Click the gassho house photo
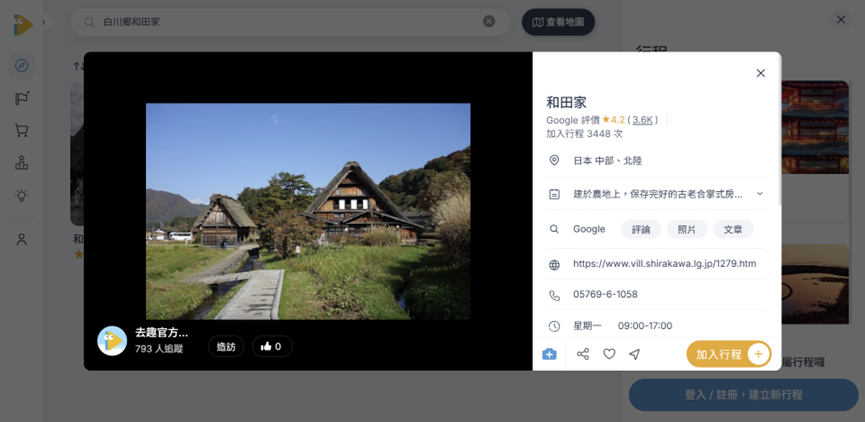This screenshot has height=422, width=865. (x=308, y=211)
